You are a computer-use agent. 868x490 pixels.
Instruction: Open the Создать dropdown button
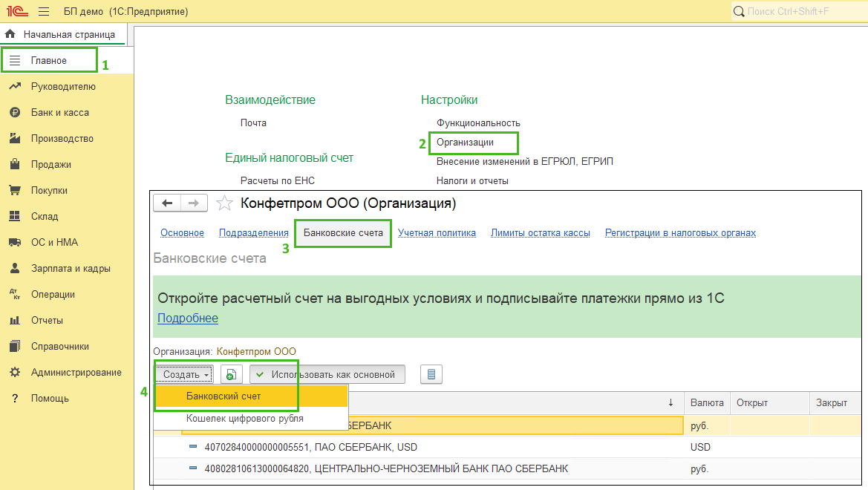coord(184,374)
